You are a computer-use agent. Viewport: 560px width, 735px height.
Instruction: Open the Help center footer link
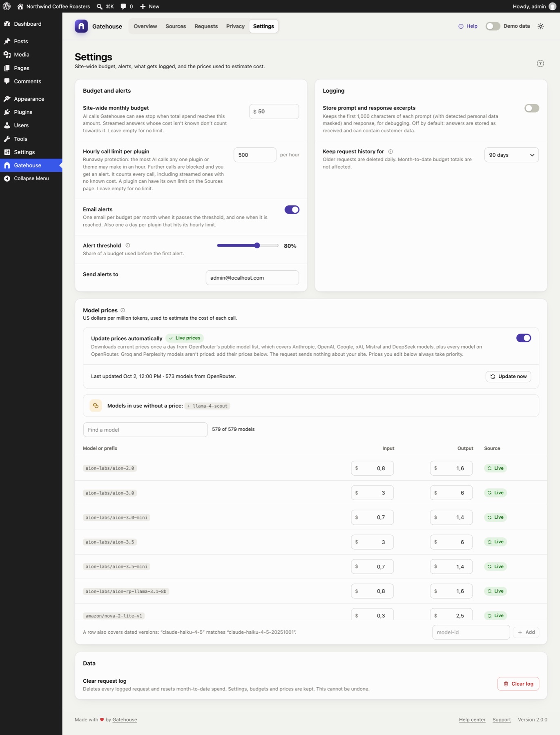pyautogui.click(x=472, y=720)
